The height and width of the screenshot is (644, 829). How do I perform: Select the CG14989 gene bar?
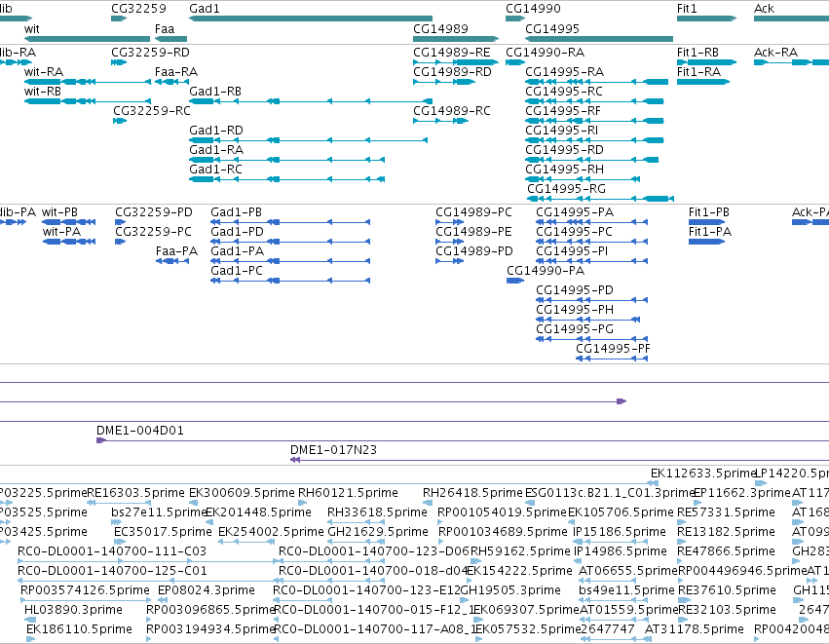(456, 39)
